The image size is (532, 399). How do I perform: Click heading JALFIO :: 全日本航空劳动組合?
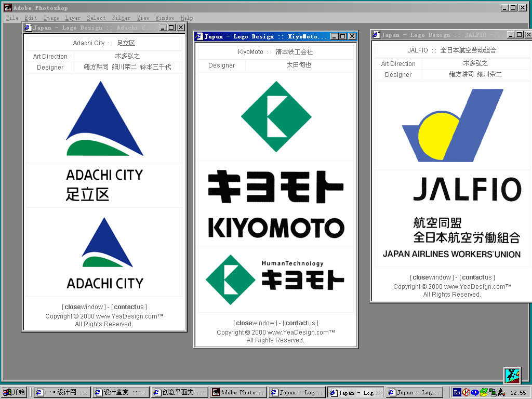[x=452, y=50]
